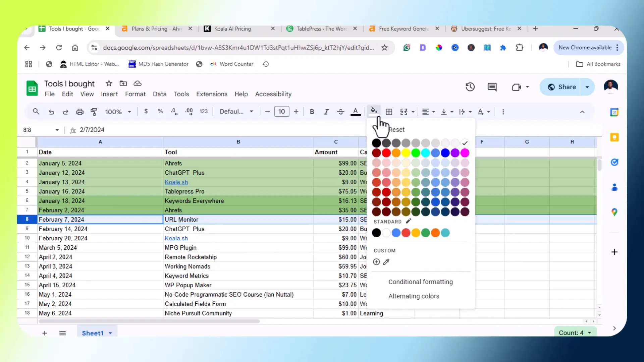The image size is (644, 362).
Task: Select the paint format roller icon
Action: pos(94,112)
